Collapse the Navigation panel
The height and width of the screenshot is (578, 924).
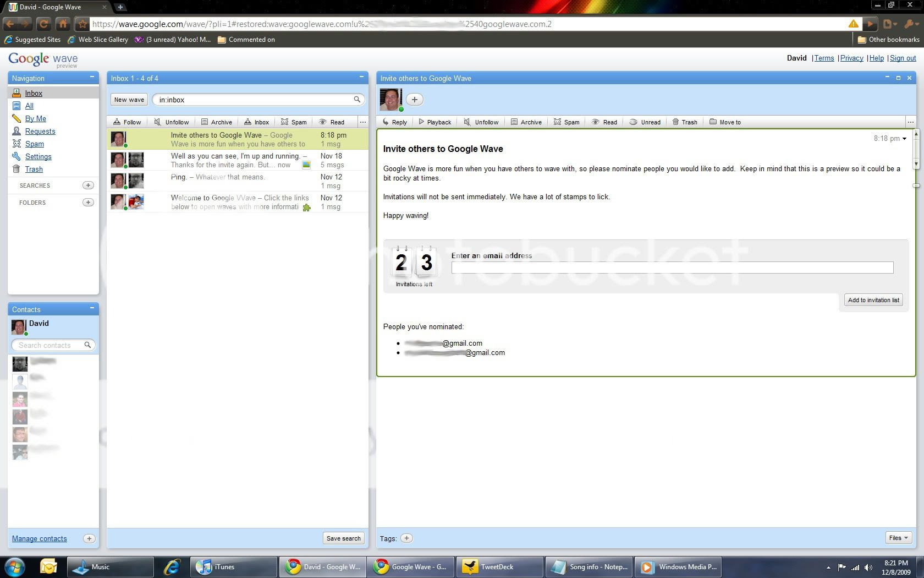(x=92, y=77)
